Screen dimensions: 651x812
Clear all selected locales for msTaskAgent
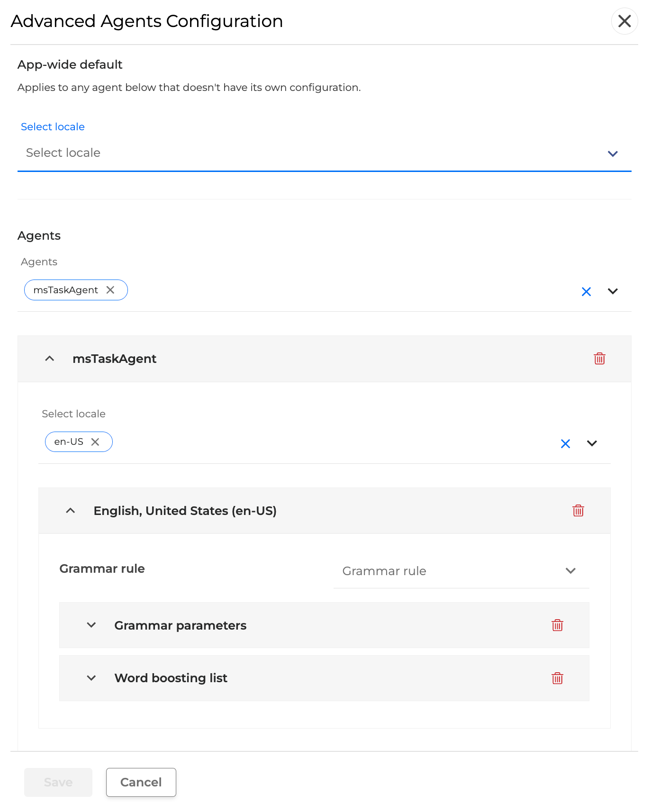[x=565, y=444]
